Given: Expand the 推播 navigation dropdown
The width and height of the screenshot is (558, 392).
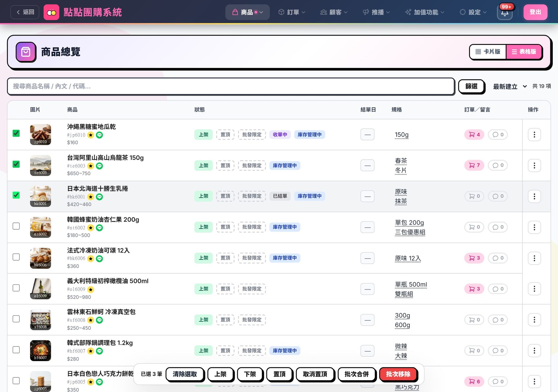Looking at the screenshot, I should [376, 12].
